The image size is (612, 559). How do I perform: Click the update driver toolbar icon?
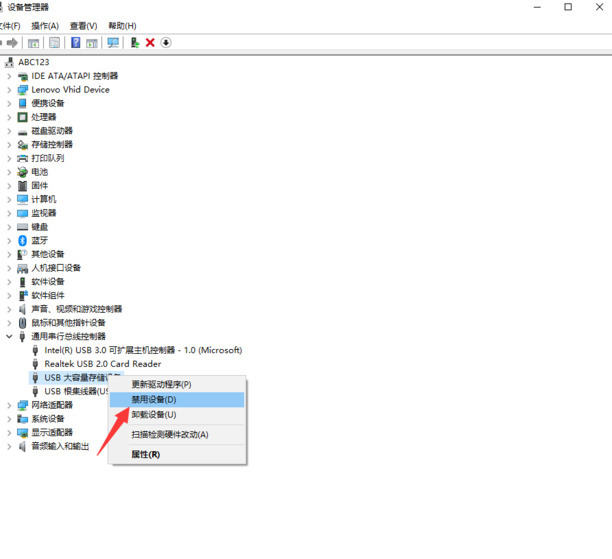coord(134,43)
